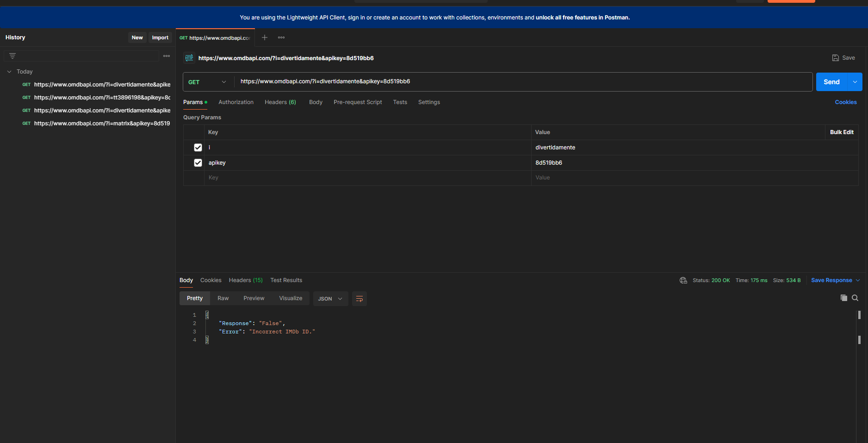The height and width of the screenshot is (443, 868).
Task: Open the history sidebar more options menu
Action: click(167, 56)
